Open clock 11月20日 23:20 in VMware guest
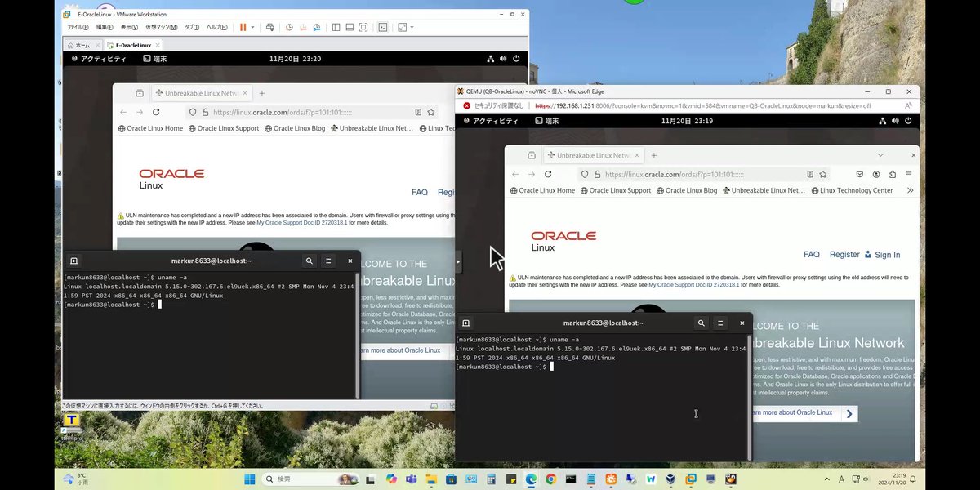 click(x=295, y=59)
